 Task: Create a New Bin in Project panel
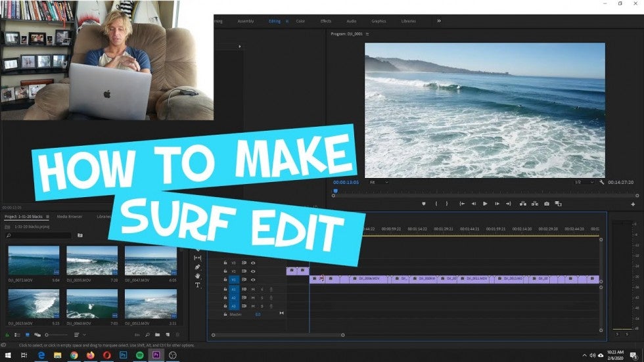point(157,335)
